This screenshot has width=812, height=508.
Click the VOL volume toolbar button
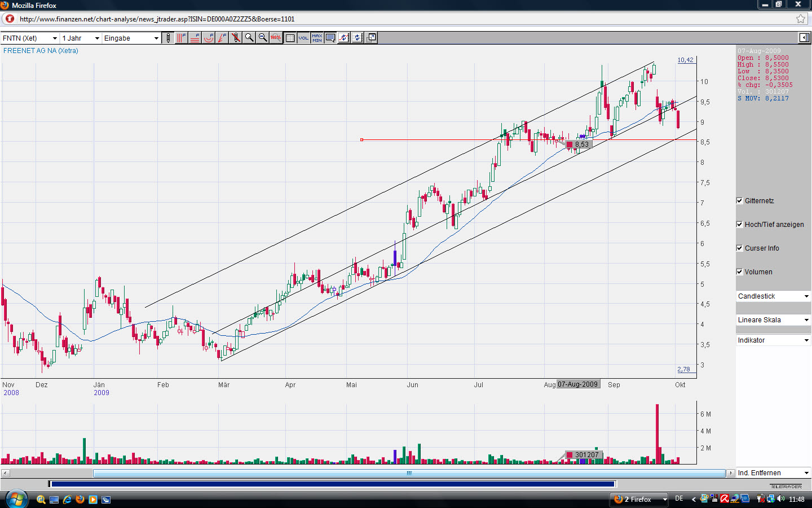coord(303,38)
